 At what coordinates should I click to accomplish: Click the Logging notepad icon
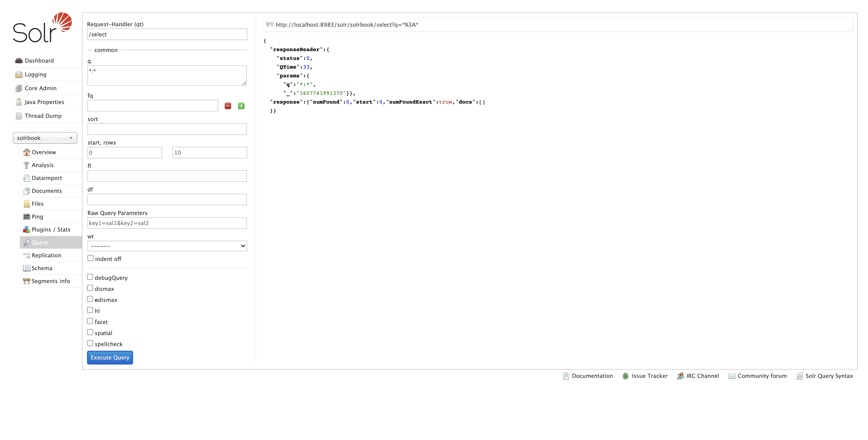tap(19, 75)
